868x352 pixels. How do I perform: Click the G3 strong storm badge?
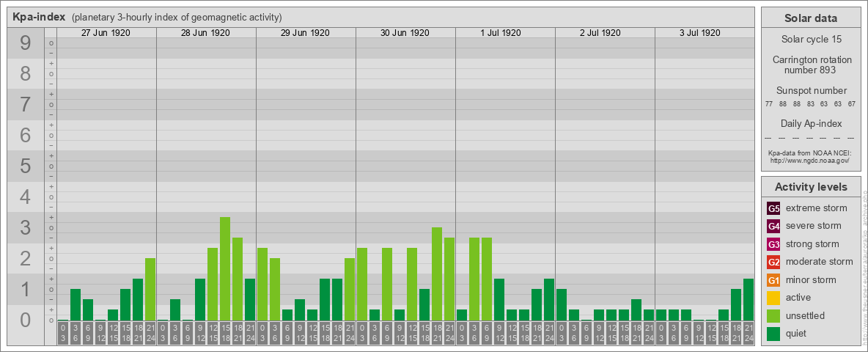773,244
